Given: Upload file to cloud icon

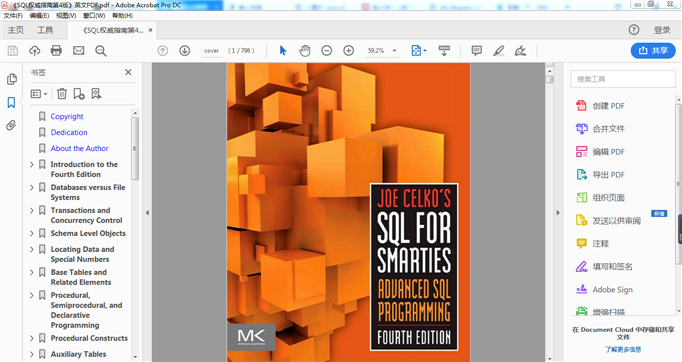Looking at the screenshot, I should [x=35, y=51].
